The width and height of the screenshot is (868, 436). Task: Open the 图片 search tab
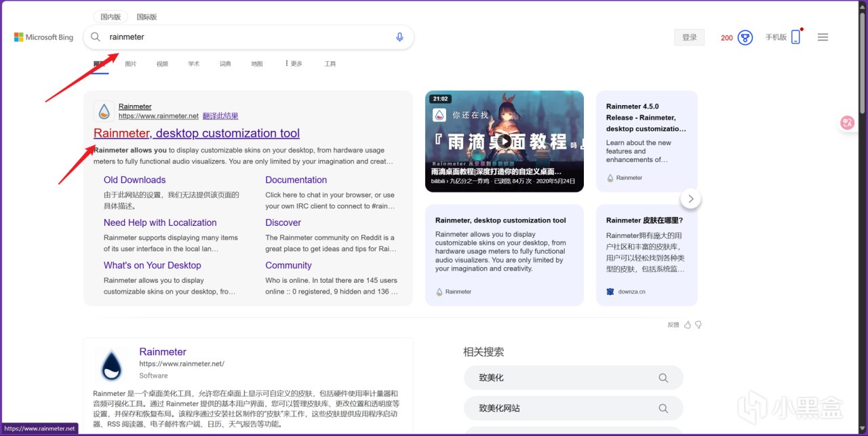pos(131,64)
